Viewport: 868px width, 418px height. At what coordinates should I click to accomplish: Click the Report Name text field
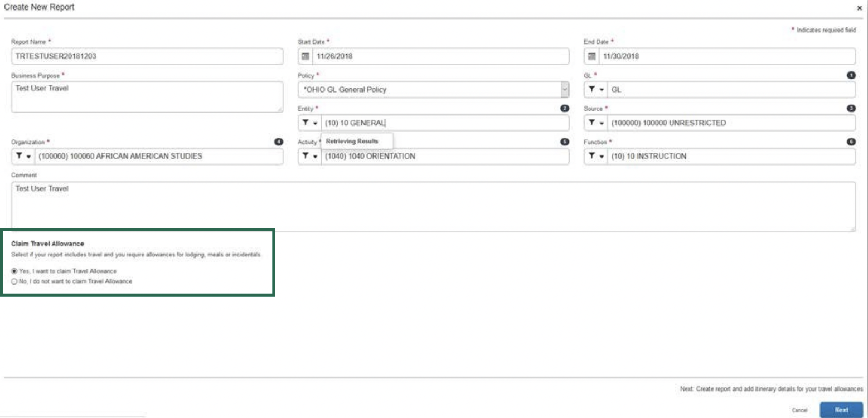147,56
